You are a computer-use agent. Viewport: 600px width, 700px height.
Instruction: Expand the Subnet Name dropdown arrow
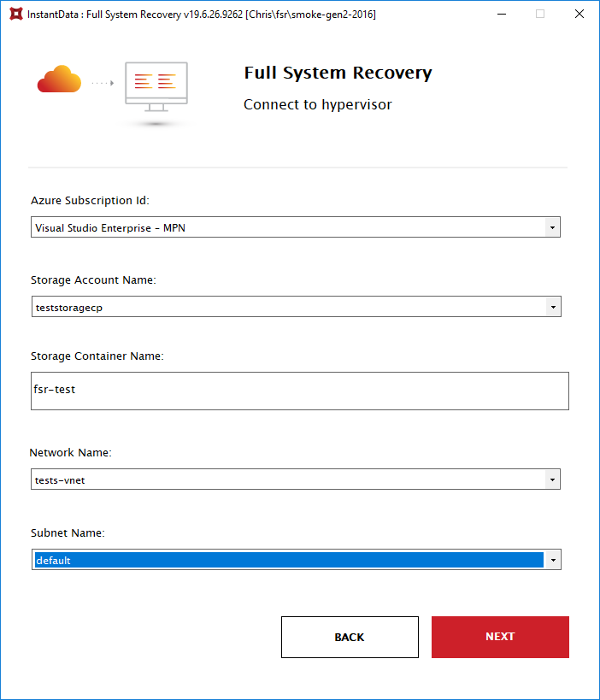(x=553, y=561)
